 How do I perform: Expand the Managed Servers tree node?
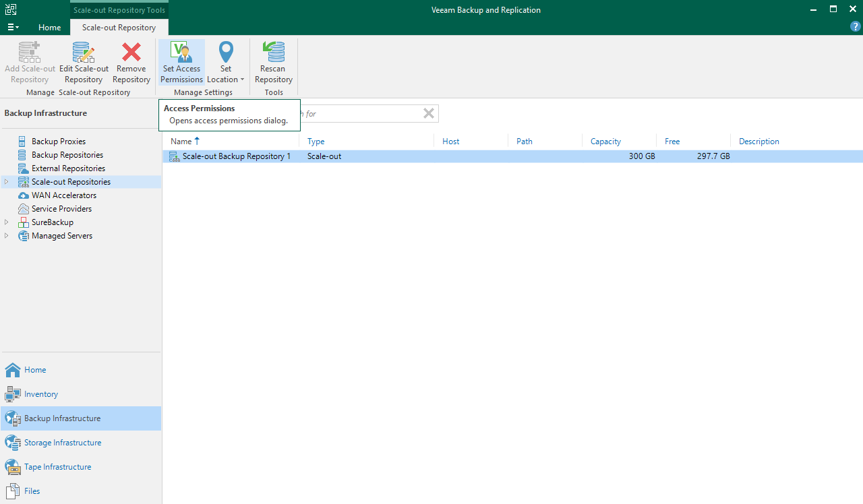7,236
